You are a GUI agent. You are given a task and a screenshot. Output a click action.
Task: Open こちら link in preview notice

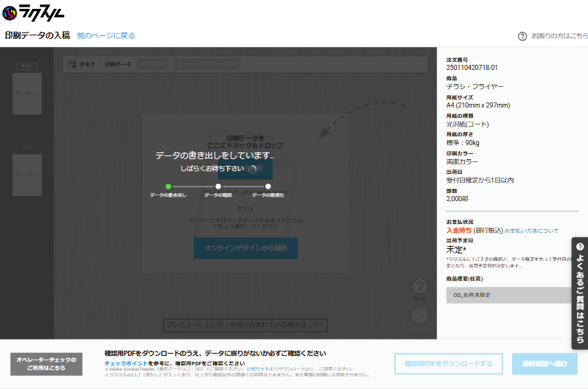316,324
